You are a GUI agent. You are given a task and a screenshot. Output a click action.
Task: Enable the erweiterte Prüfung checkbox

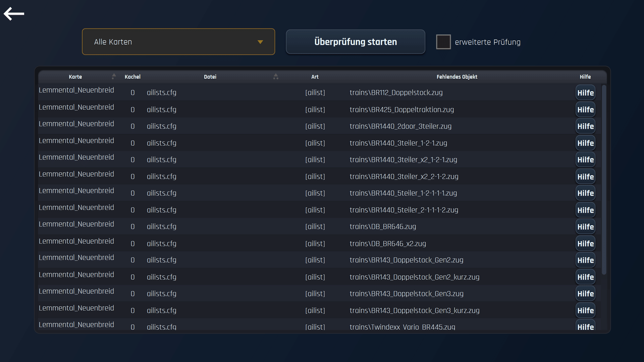point(443,42)
